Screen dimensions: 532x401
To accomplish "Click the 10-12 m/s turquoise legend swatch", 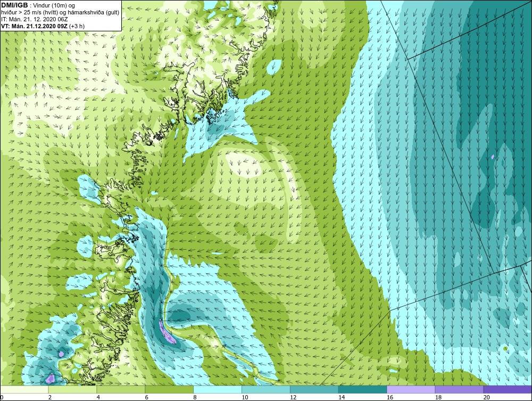I will coord(266,389).
